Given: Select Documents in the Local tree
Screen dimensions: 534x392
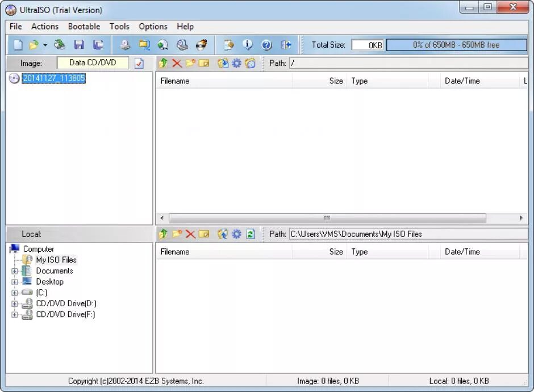Looking at the screenshot, I should (55, 271).
